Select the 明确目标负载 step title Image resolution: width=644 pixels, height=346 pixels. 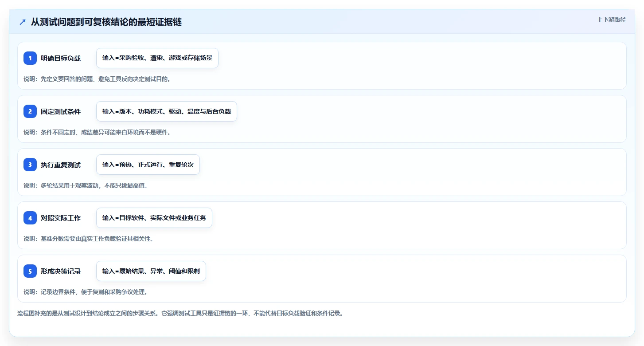[x=61, y=58]
